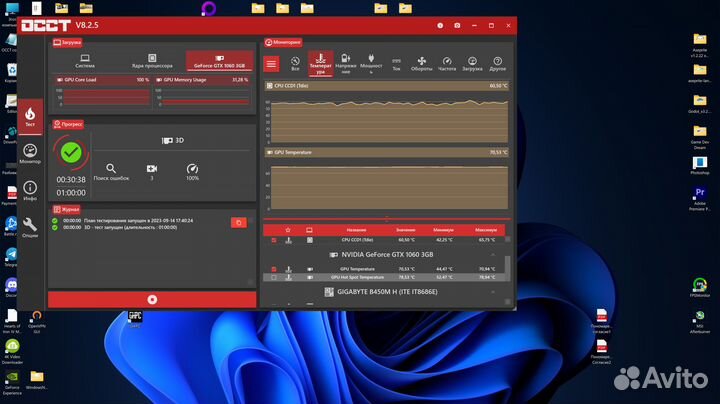Click the FPS Monitor desktop icon
720x404 pixels.
click(700, 288)
